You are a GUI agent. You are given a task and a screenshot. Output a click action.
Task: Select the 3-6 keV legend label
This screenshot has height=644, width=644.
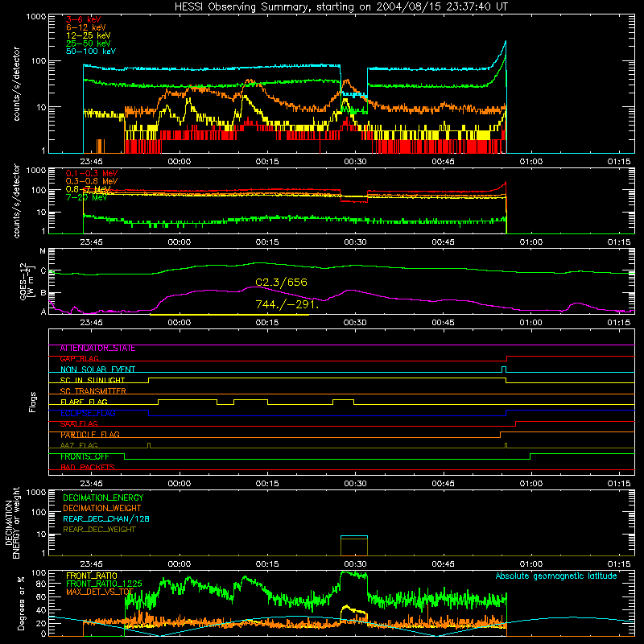coord(84,19)
